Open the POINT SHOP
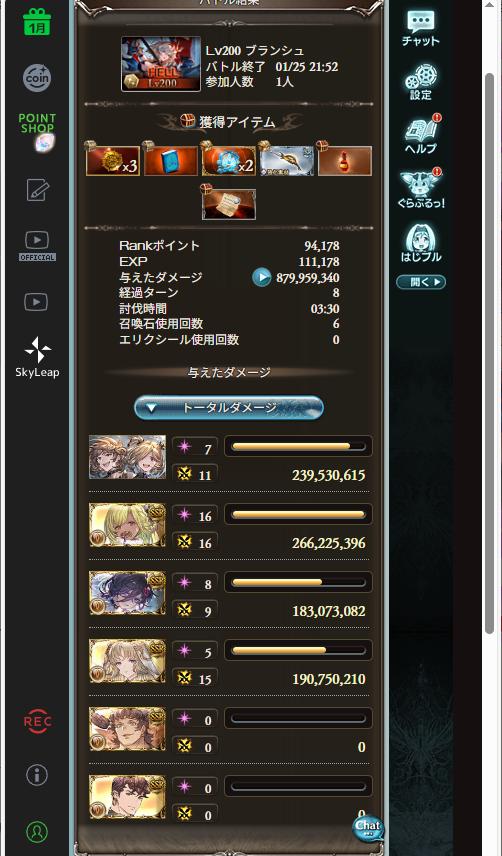 tap(38, 131)
